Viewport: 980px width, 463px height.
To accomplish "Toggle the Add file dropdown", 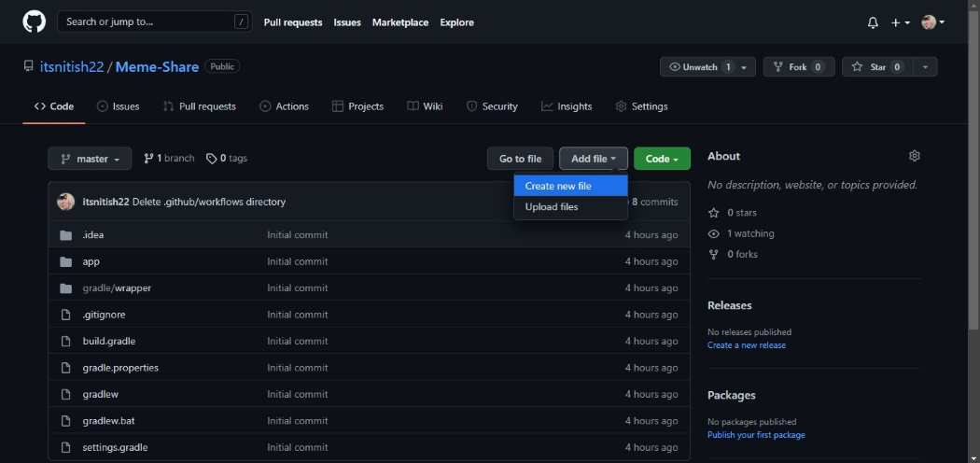I will pos(593,159).
